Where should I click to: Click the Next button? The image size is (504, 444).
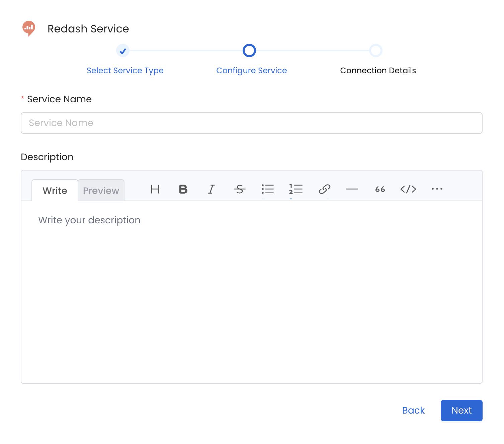coord(461,410)
